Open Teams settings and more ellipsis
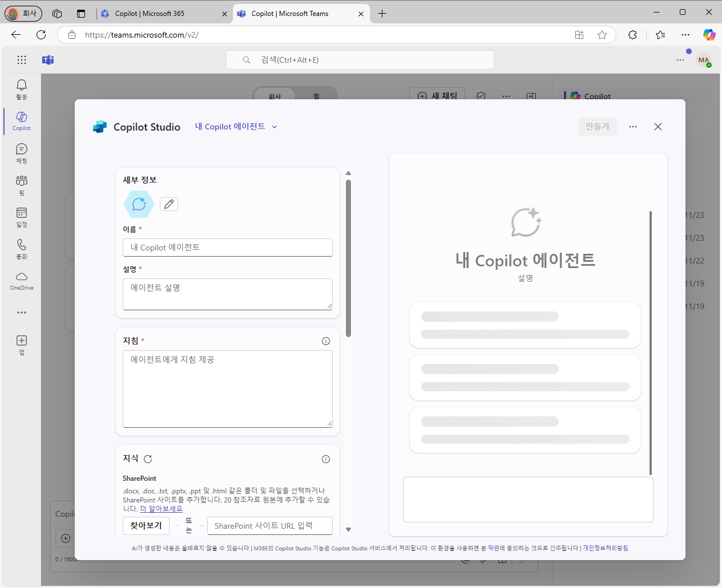722x588 pixels. [x=680, y=60]
